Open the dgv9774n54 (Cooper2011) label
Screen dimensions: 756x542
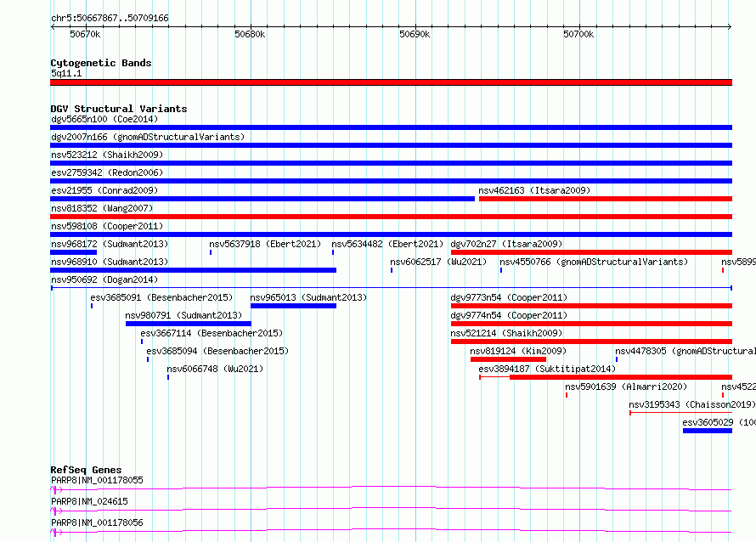tap(509, 315)
